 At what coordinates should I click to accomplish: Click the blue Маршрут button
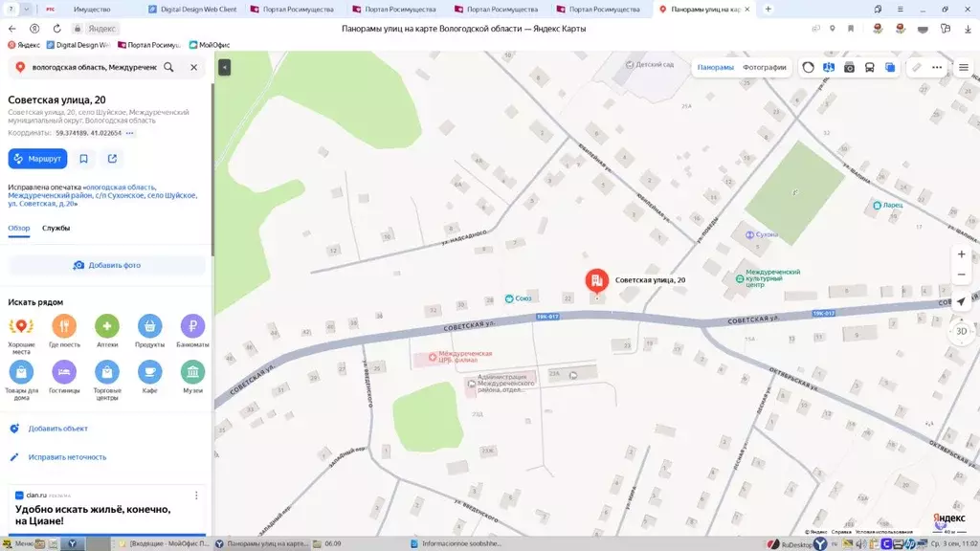coord(37,158)
